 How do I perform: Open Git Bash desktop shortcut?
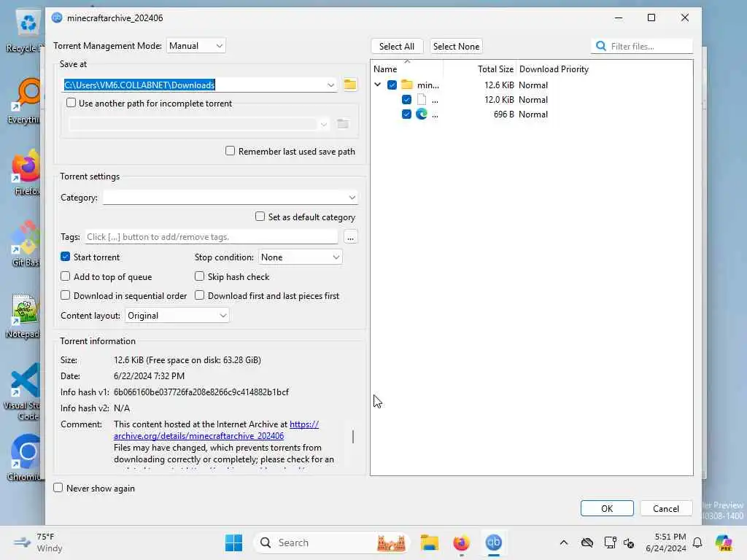[x=26, y=244]
